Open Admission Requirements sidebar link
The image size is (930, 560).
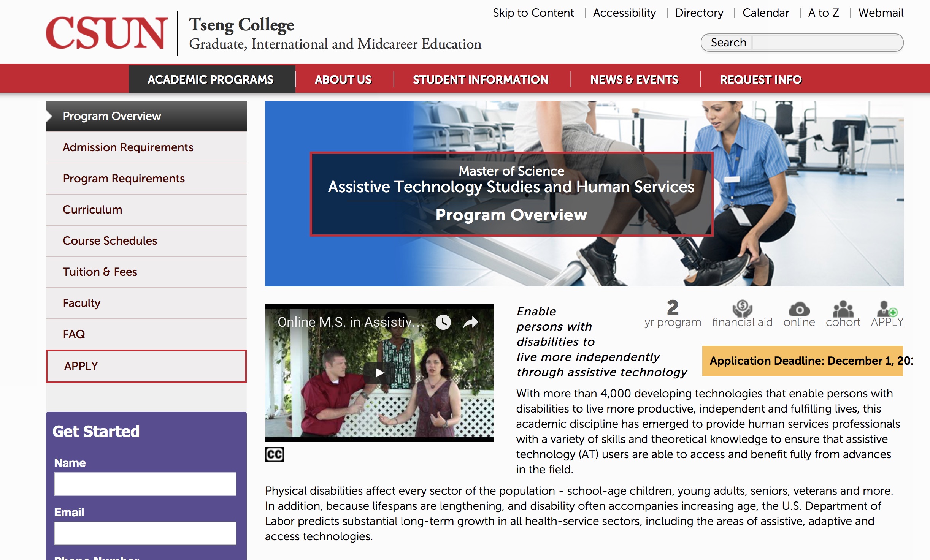tap(128, 147)
